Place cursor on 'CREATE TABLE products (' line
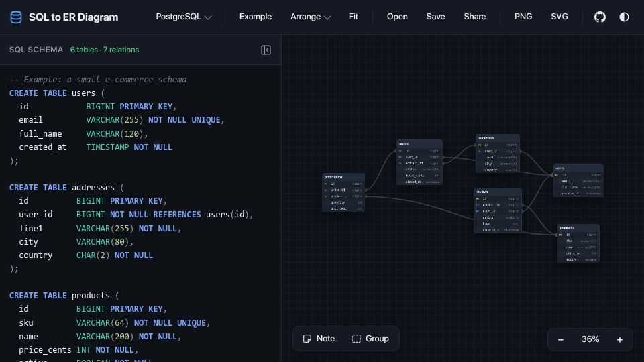Viewport: 644px width, 362px height. (64, 296)
